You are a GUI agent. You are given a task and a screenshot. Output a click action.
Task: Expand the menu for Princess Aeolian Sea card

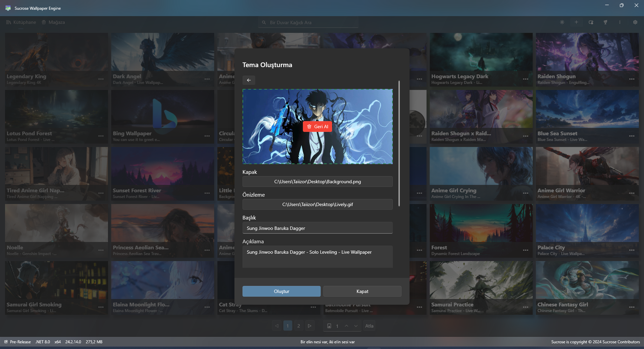tap(207, 250)
